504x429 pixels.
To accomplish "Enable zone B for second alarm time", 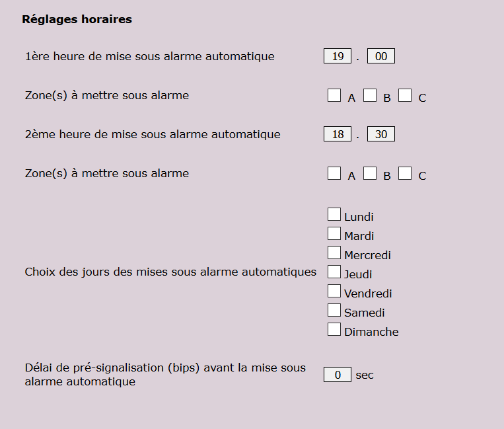I will (x=370, y=173).
